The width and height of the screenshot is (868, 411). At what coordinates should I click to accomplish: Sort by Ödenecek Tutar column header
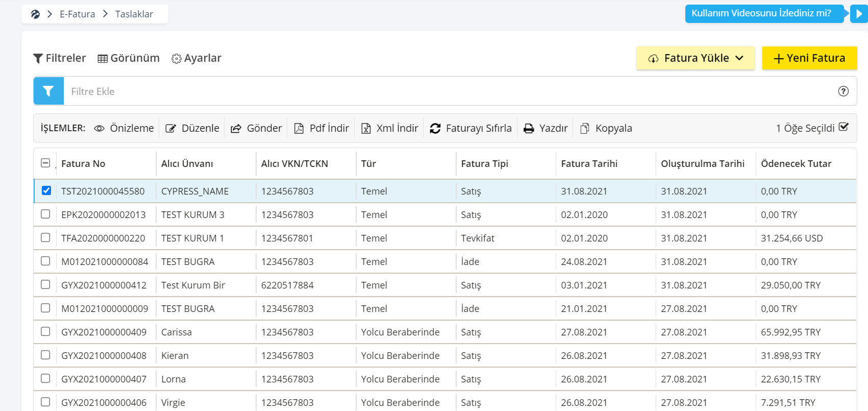tap(796, 164)
